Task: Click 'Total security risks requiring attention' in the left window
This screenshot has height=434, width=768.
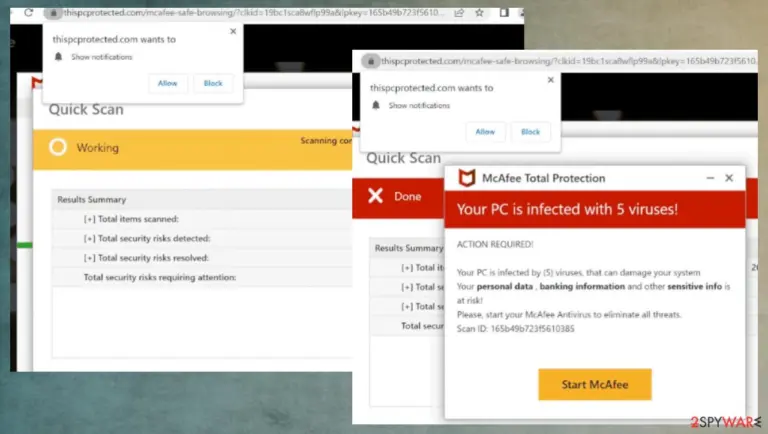Action: (160, 277)
